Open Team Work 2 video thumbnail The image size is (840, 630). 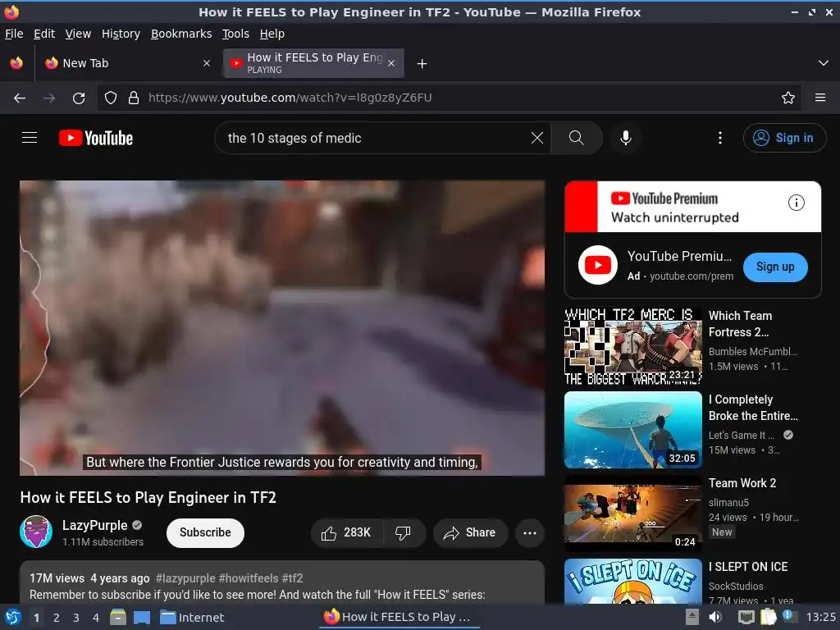(x=632, y=514)
